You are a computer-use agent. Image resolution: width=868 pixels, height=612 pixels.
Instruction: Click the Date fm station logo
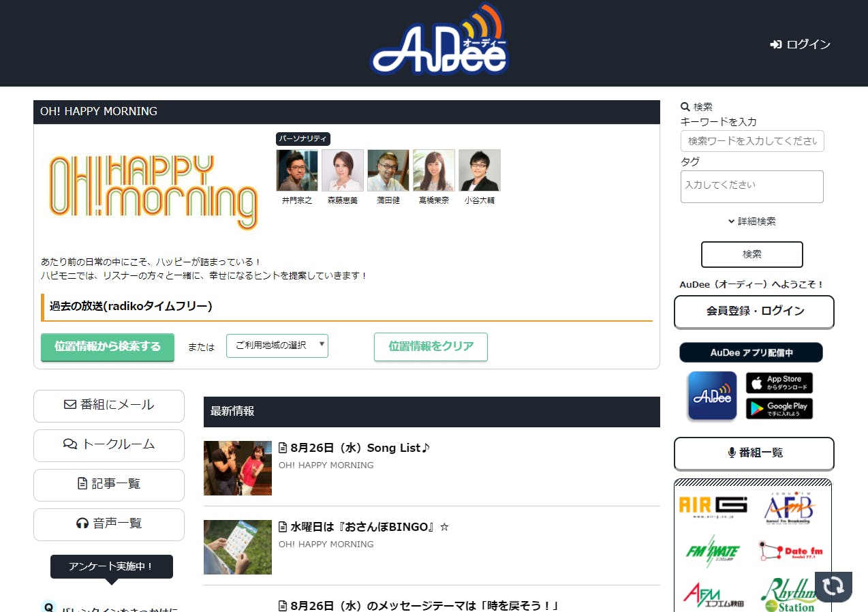(x=791, y=551)
